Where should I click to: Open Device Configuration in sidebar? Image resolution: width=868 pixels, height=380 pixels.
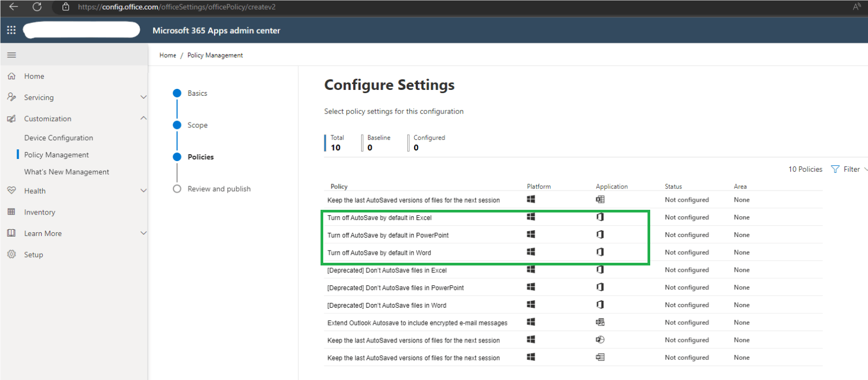click(x=58, y=138)
